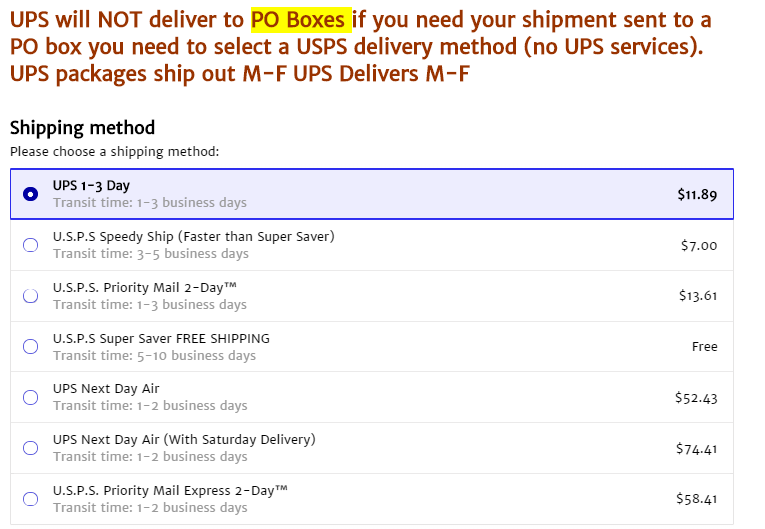Click U.S.P.S. Priority Mail 2-Day™ label
Screen dimensions: 765x529
[x=144, y=287]
